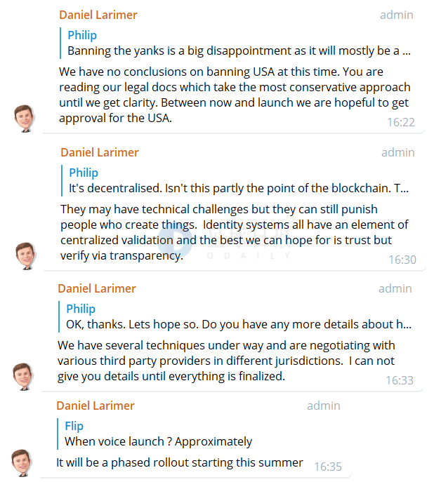This screenshot has height=482, width=448.
Task: Open the quoted Philip reply about banning the yanks
Action: 235,43
